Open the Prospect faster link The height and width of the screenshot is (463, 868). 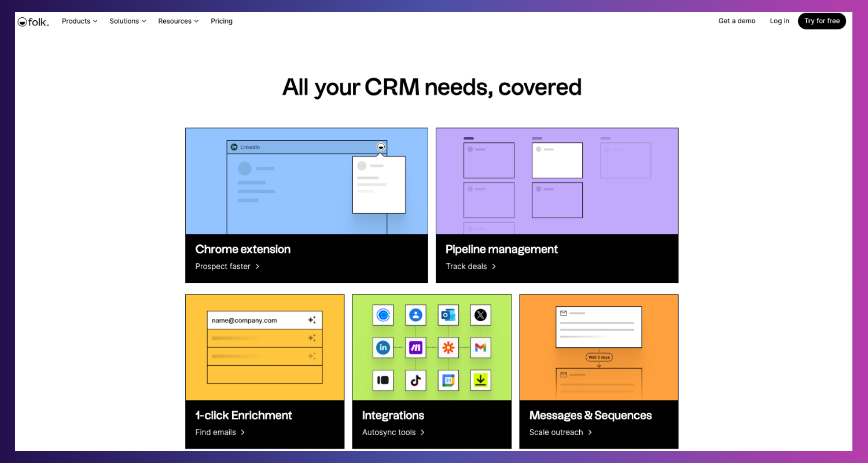click(x=227, y=267)
